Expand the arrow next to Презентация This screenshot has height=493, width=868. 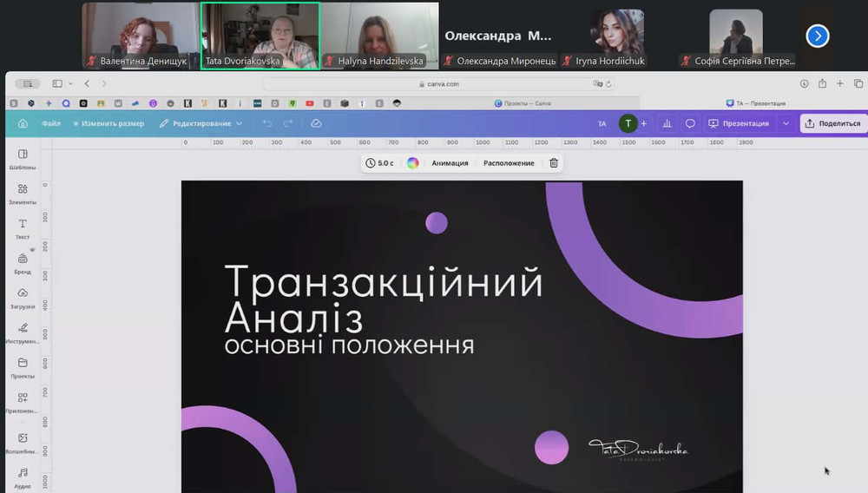point(786,123)
